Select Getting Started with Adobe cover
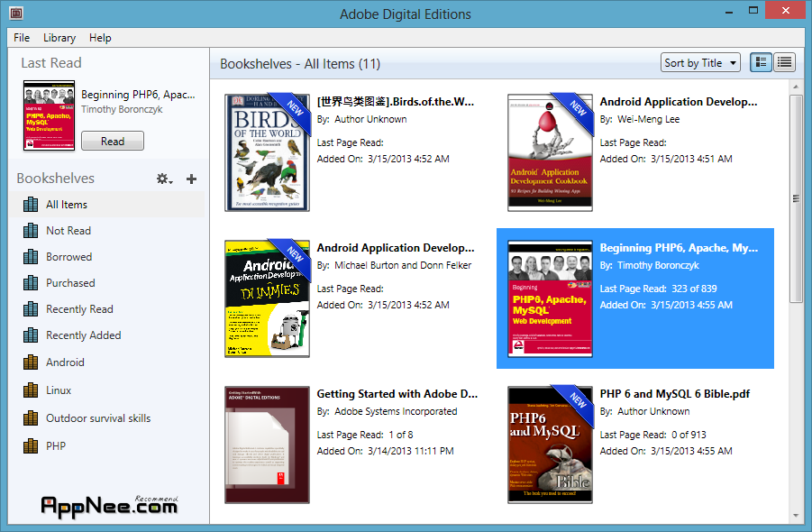 [268, 445]
